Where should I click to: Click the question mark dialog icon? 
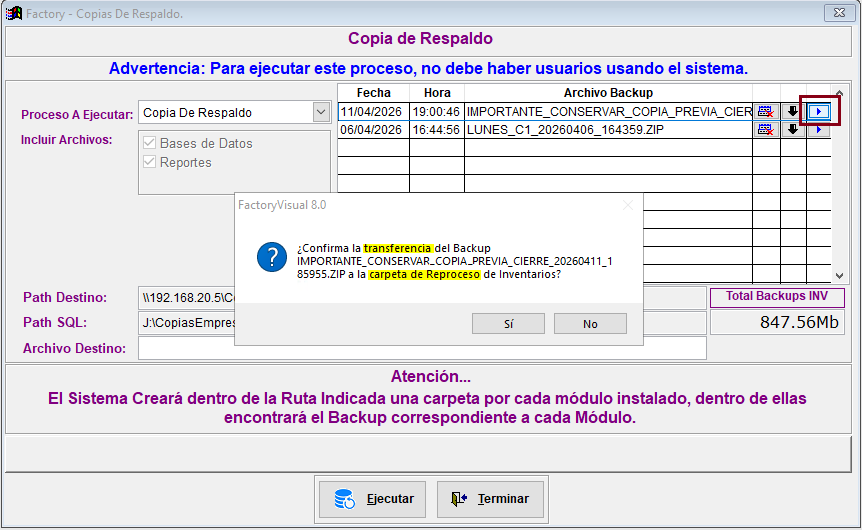tap(272, 257)
